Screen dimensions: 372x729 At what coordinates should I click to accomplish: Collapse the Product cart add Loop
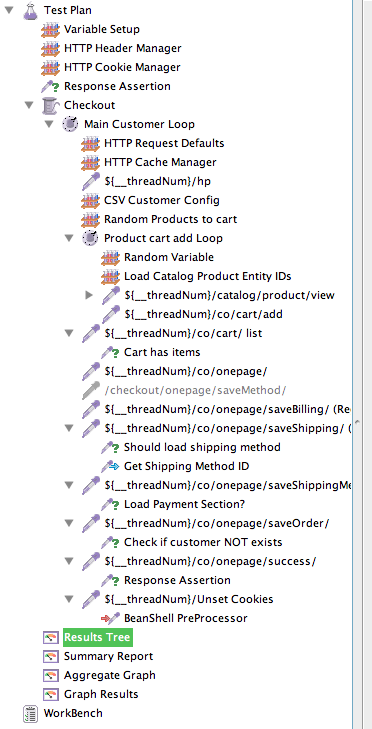(x=69, y=239)
